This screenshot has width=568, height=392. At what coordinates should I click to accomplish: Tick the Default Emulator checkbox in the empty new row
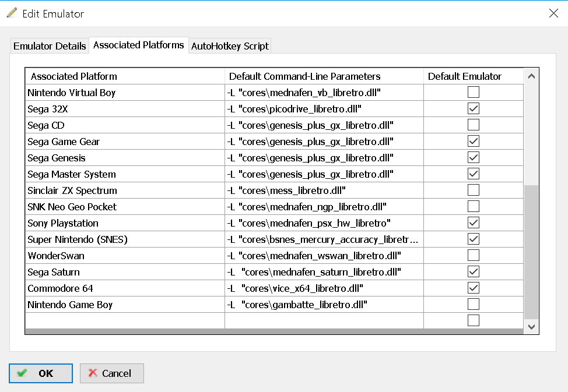pos(473,320)
